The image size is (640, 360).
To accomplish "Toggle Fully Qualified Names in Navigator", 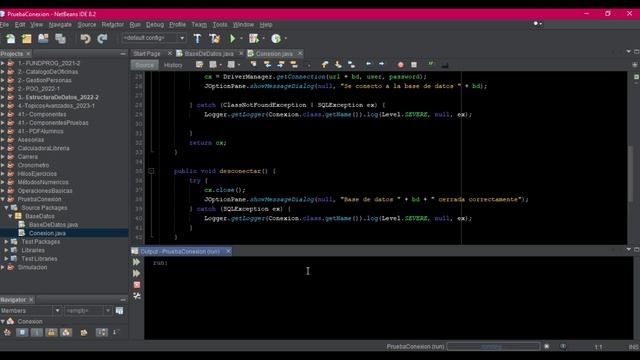I will [84, 332].
